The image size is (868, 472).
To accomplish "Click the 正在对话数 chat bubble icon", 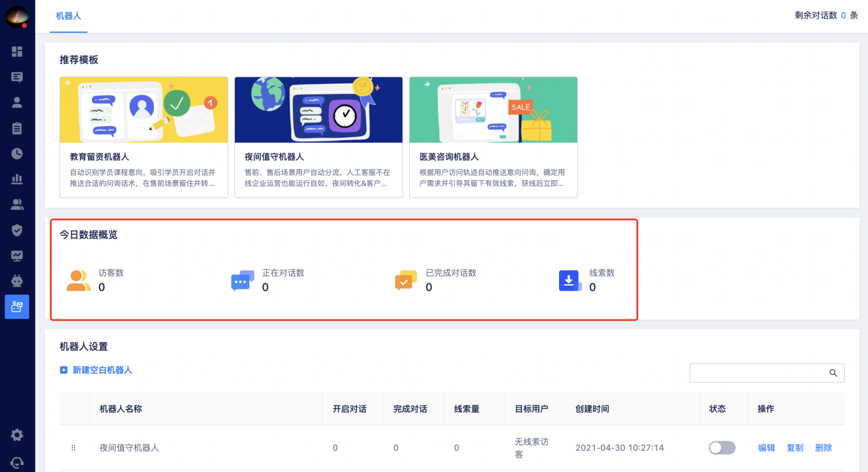I will [242, 280].
